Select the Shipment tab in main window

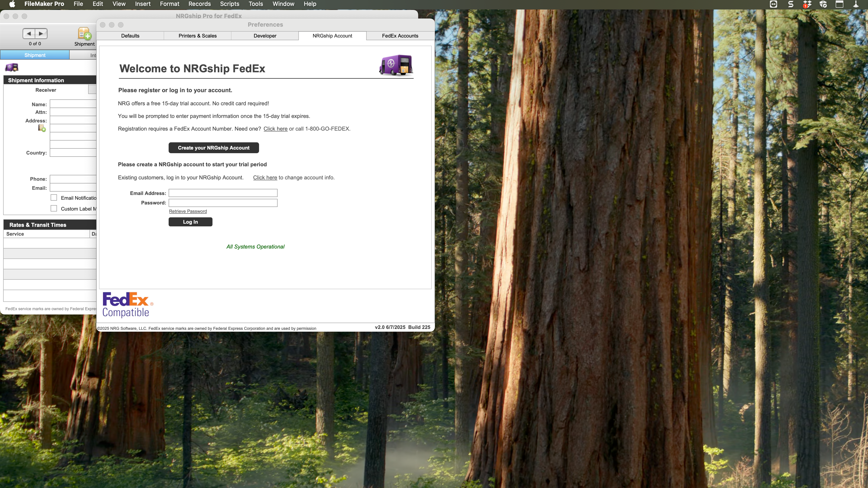point(35,55)
